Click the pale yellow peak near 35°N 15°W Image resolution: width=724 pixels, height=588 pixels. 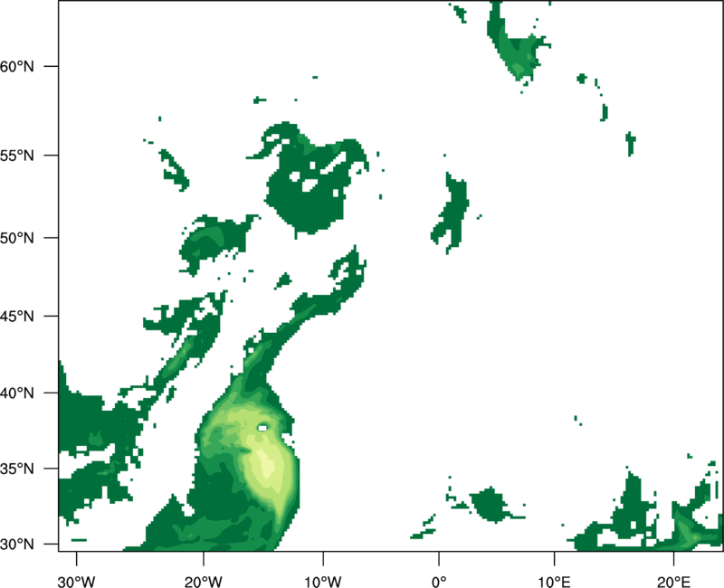point(267,467)
